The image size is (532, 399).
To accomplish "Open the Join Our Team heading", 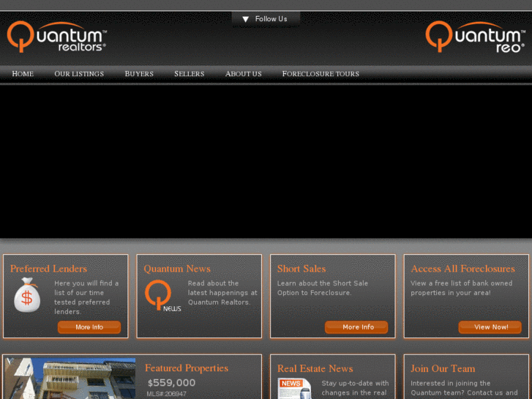I will pyautogui.click(x=443, y=368).
